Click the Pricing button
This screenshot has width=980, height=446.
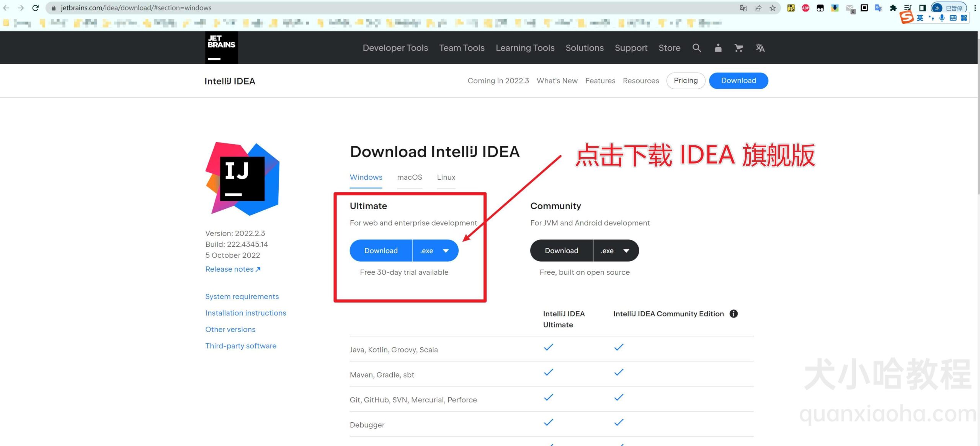(685, 80)
